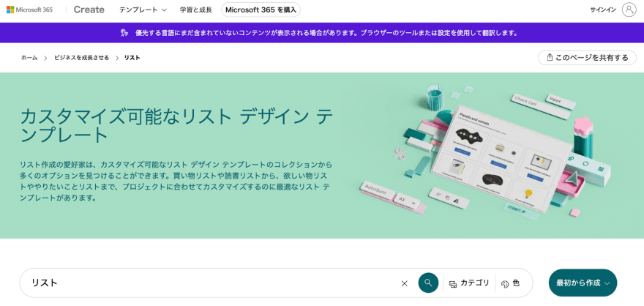The height and width of the screenshot is (306, 644).
Task: Open the user account avatar icon
Action: [x=629, y=10]
